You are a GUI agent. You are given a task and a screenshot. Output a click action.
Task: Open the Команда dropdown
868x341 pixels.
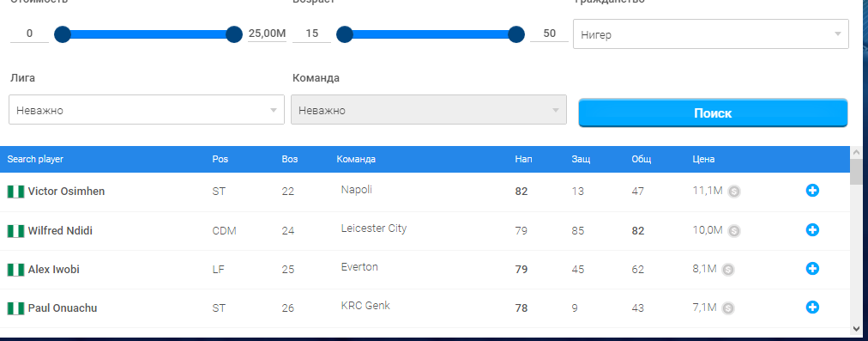click(429, 110)
